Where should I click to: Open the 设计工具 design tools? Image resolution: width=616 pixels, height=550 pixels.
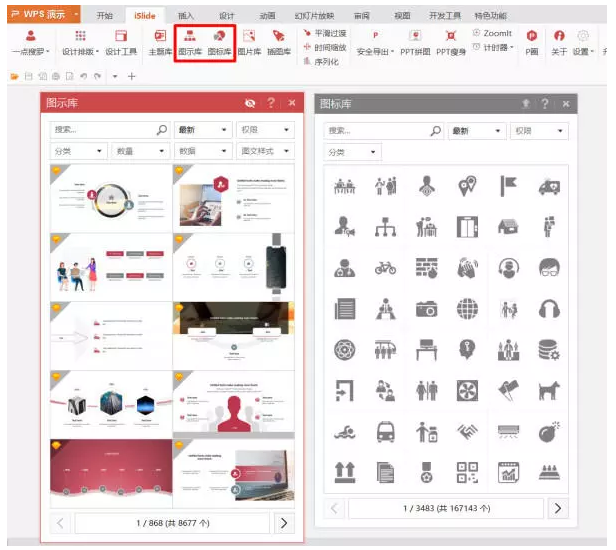tap(121, 43)
